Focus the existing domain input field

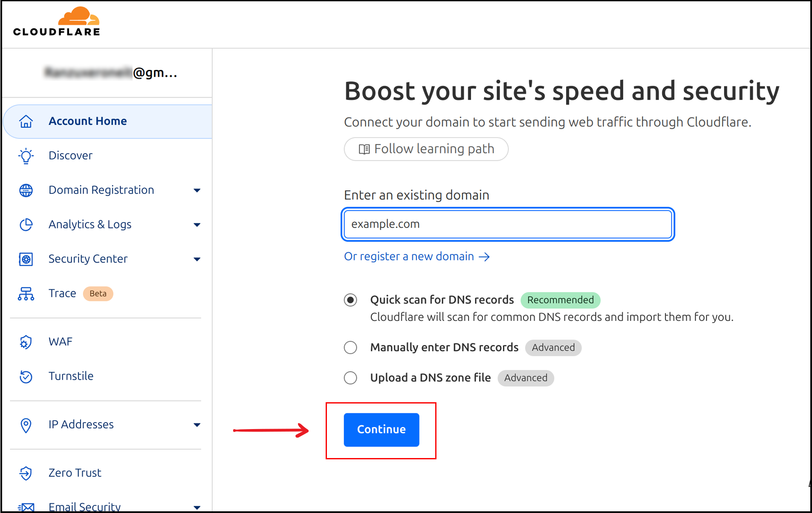point(507,224)
